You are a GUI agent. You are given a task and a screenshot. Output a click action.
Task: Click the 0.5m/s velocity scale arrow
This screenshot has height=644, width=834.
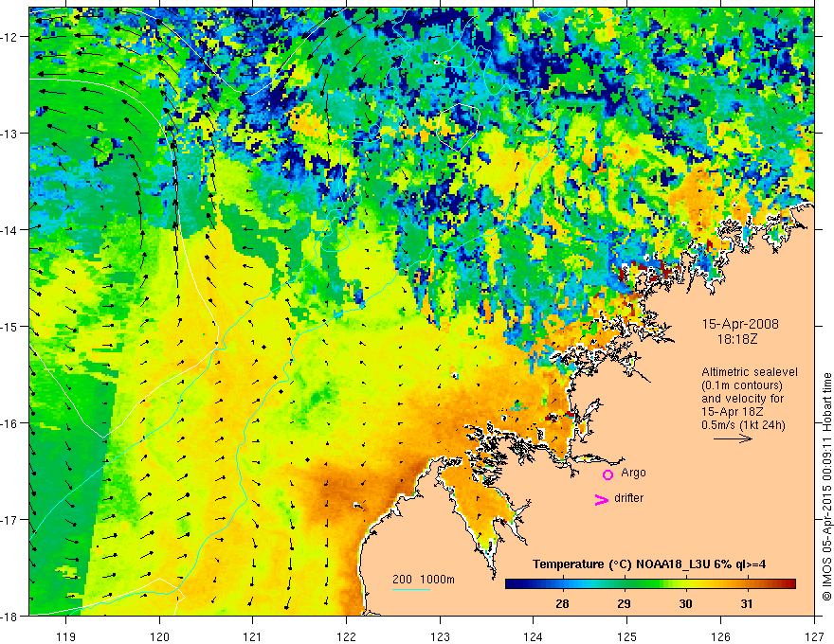[733, 438]
